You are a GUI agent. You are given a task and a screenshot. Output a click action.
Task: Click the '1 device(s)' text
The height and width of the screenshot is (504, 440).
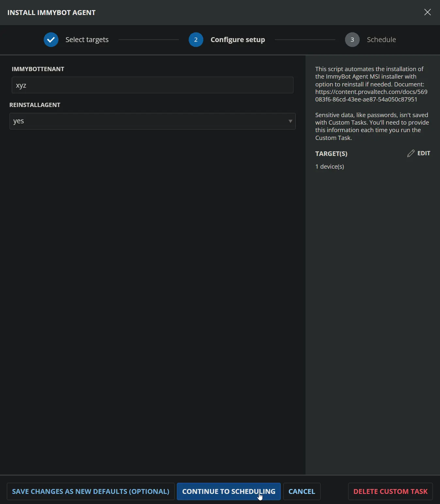[330, 166]
